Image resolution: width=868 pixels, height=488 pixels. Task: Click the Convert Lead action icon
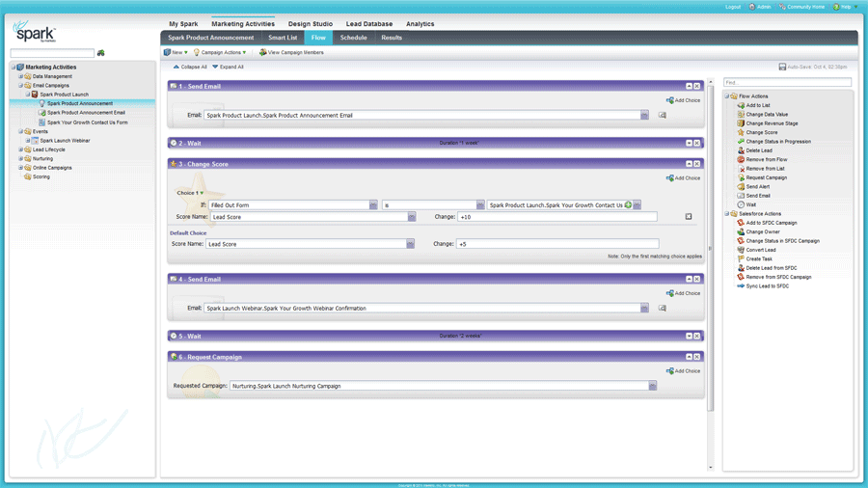click(741, 250)
